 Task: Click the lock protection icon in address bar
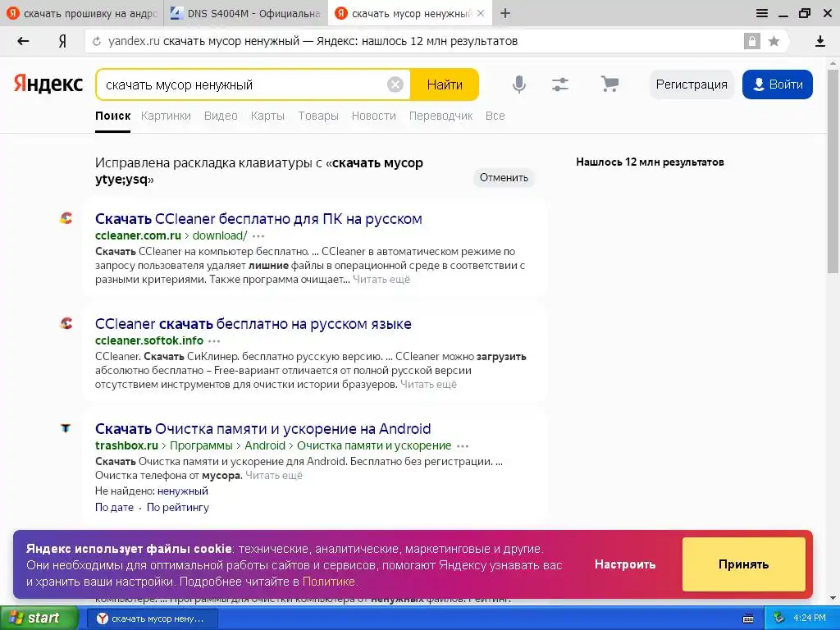751,41
